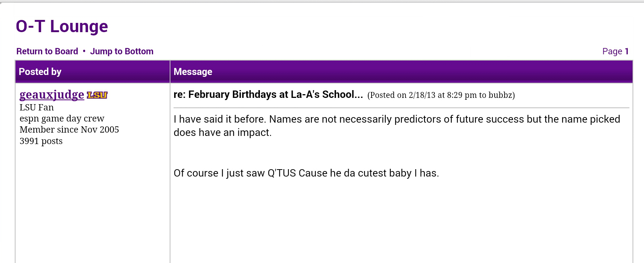Jump to Bottom of the thread

122,51
